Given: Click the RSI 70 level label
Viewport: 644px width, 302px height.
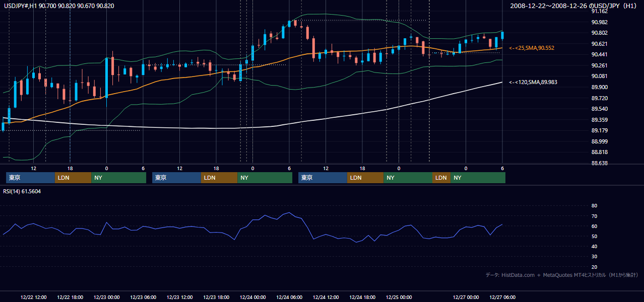Looking at the screenshot, I should [x=594, y=216].
